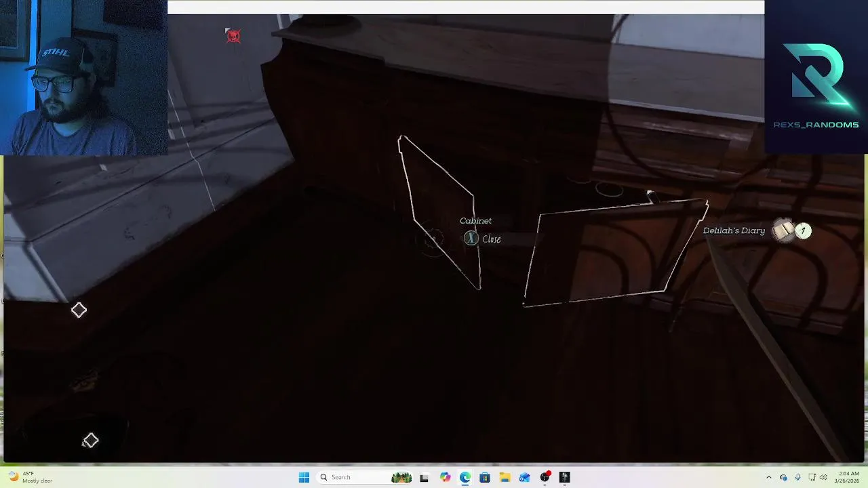The height and width of the screenshot is (488, 868).
Task: Open the volume control in the tray
Action: [x=825, y=477]
